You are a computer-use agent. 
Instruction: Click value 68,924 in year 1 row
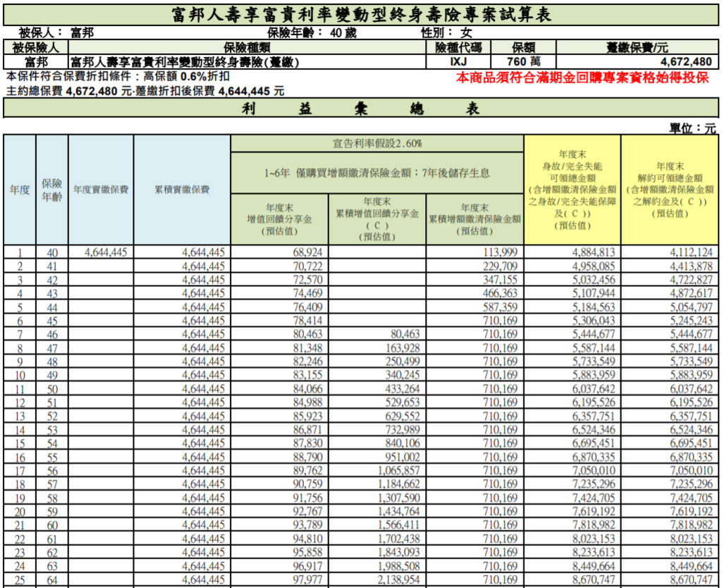[x=307, y=252]
